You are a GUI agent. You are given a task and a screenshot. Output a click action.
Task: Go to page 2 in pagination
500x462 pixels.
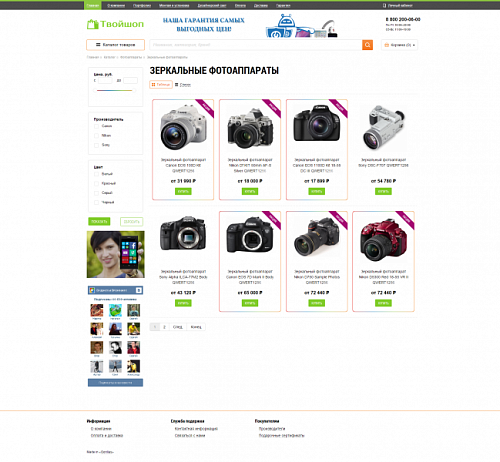point(164,327)
